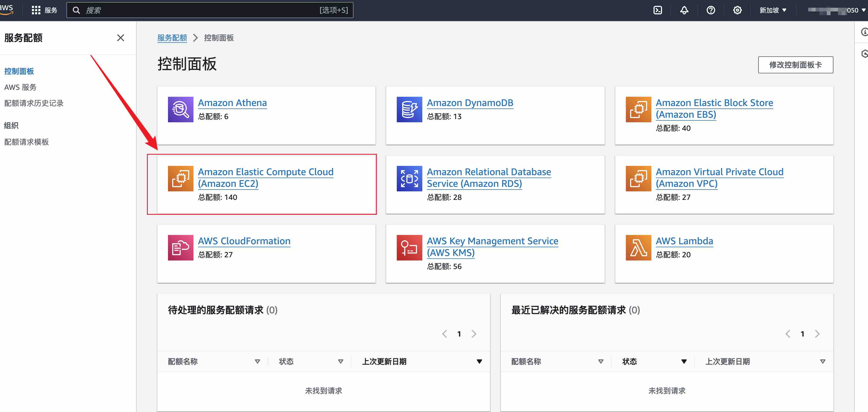This screenshot has width=868, height=412.
Task: Open the AWS Lambda link
Action: [684, 241]
